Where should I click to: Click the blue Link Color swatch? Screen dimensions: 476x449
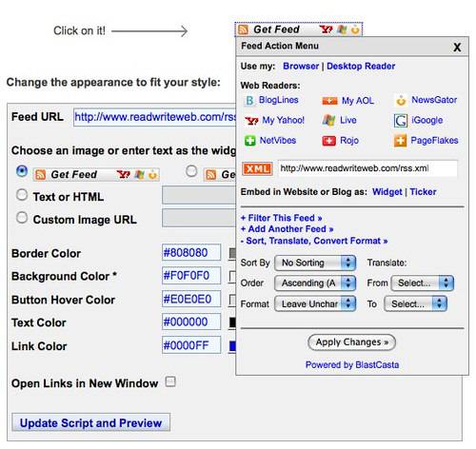[x=232, y=345]
